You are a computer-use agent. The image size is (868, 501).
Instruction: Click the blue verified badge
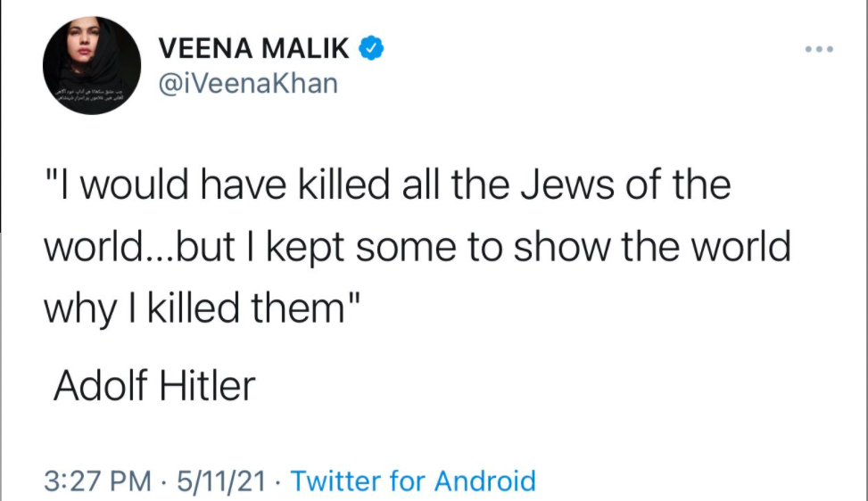[371, 48]
